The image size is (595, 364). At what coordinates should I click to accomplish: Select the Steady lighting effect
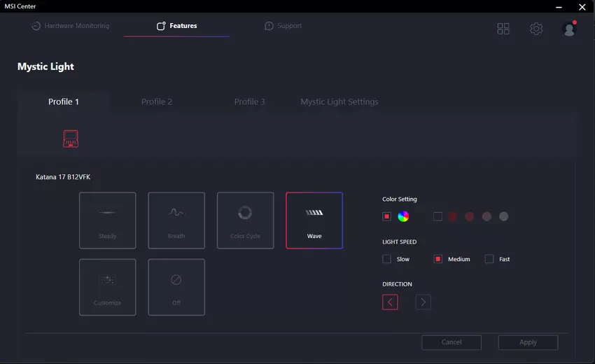[x=107, y=220]
